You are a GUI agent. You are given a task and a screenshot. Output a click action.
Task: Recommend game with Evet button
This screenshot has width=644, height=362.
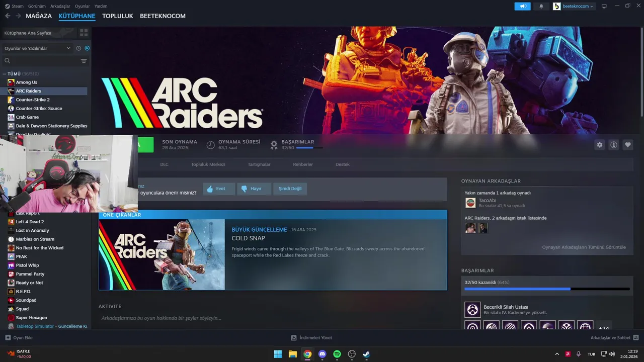(219, 189)
